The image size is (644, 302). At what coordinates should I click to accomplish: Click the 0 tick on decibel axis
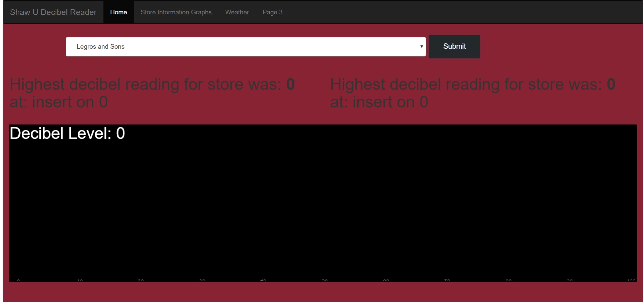pyautogui.click(x=18, y=280)
